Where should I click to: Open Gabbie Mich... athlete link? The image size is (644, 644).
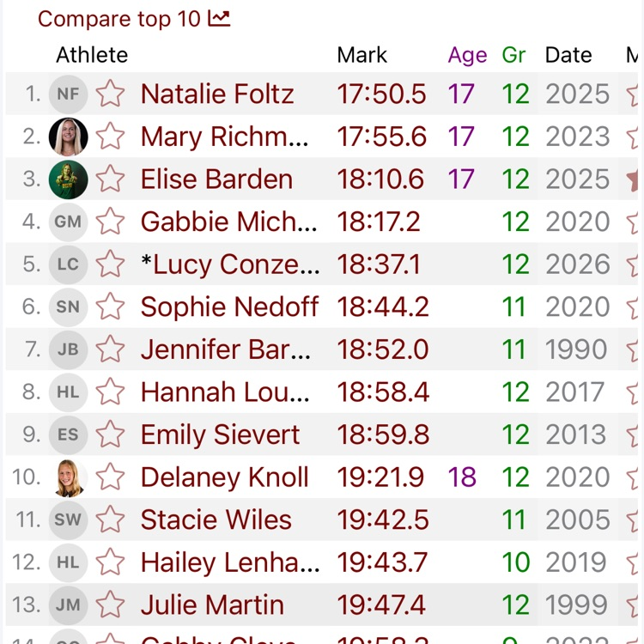pos(228,222)
